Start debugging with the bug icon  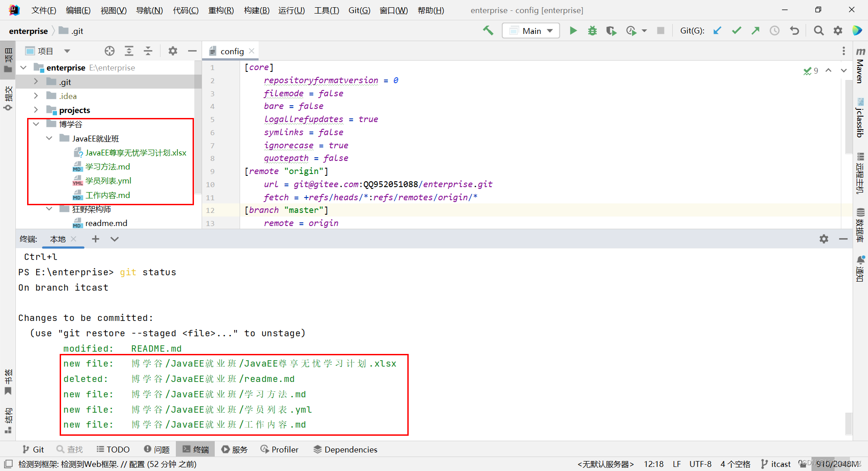click(592, 31)
